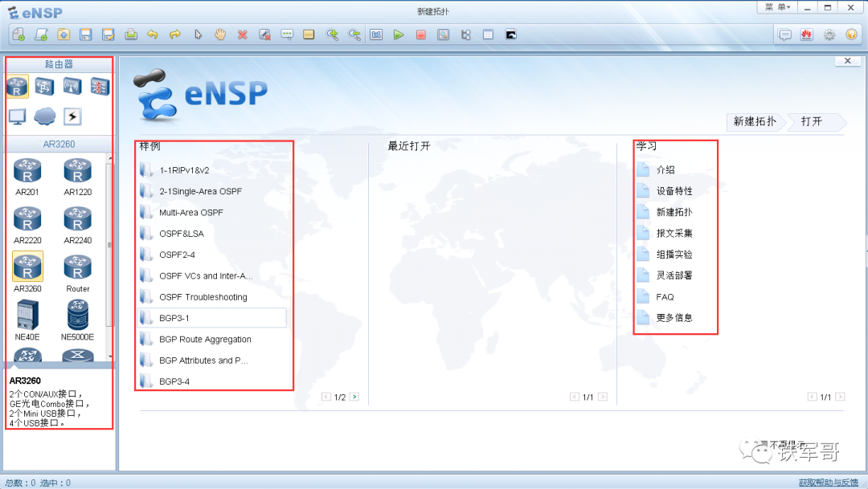Select the terminal (PC) device category icon

(16, 116)
